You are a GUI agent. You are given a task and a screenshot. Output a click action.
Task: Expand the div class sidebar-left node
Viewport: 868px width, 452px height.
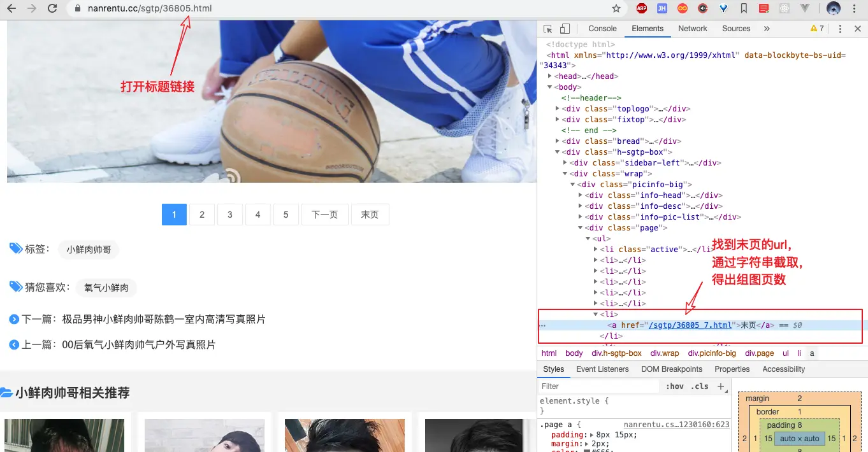(565, 163)
